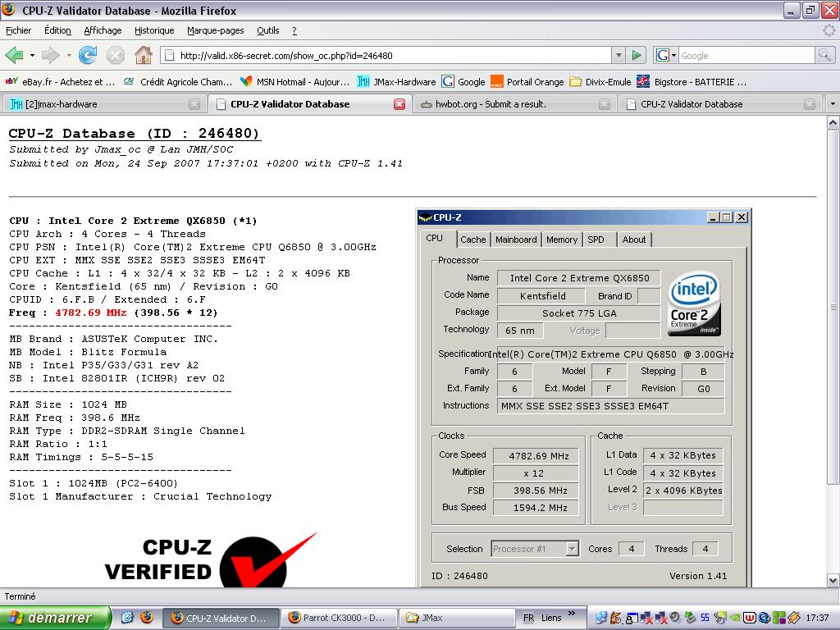
Task: Reload the page with the refresh icon
Action: click(x=87, y=55)
